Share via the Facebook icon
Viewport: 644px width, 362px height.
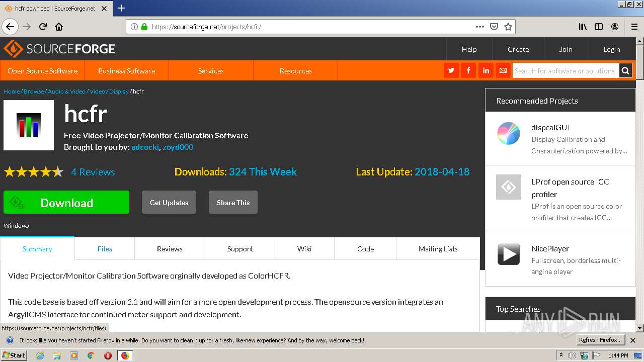click(468, 71)
